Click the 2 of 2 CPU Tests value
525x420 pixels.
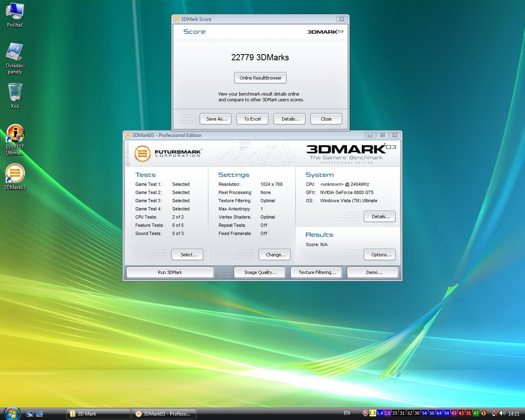[x=178, y=217]
